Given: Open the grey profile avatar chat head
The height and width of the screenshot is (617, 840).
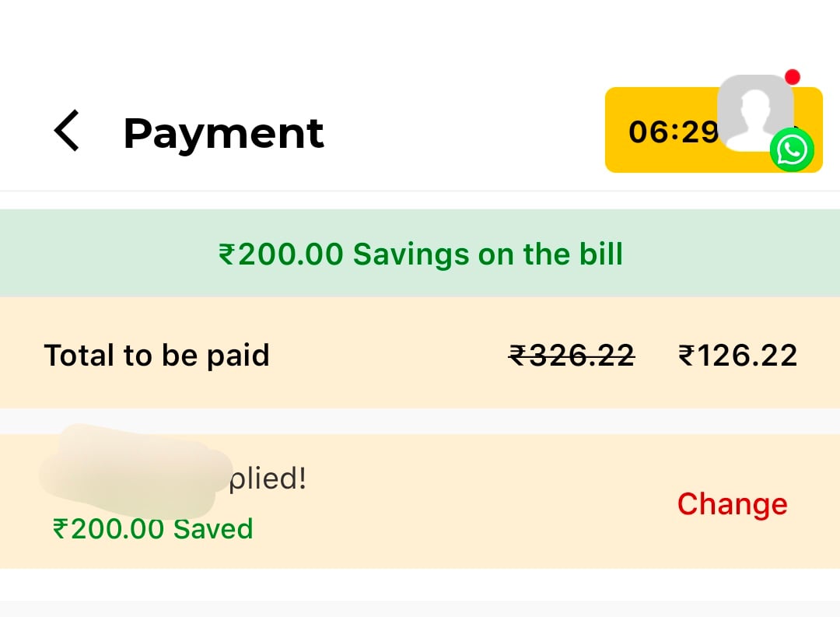Looking at the screenshot, I should tap(753, 111).
